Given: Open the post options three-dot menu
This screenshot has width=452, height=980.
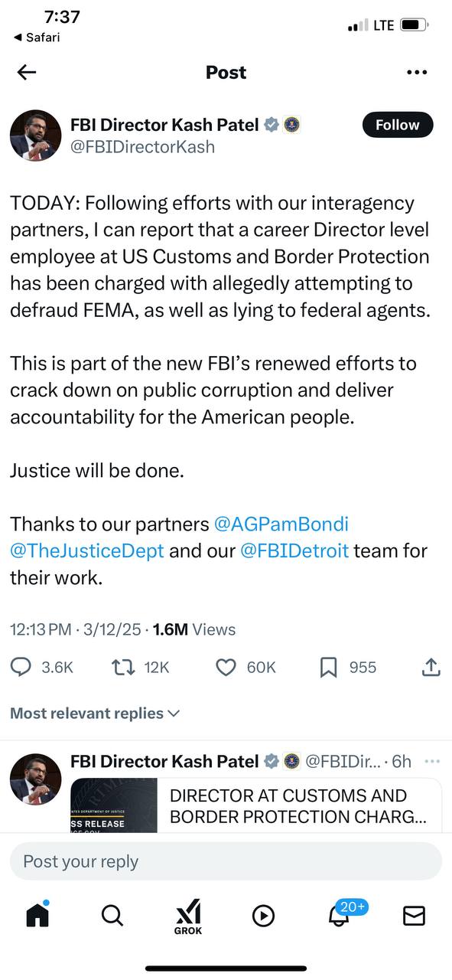Looking at the screenshot, I should pos(417,72).
